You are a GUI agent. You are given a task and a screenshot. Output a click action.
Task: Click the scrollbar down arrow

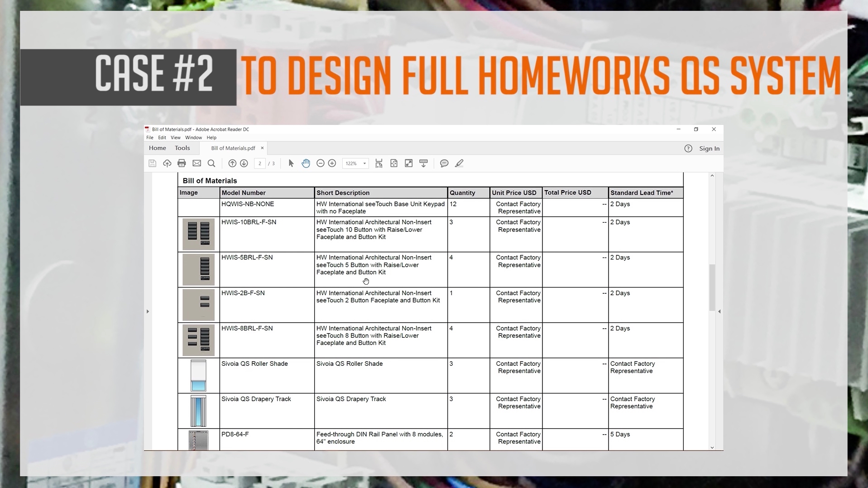point(712,447)
